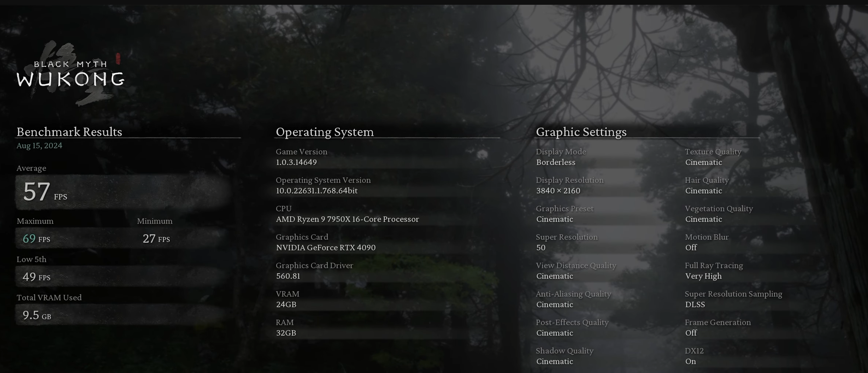Select the display mode value 'Borderless'
Image resolution: width=868 pixels, height=373 pixels.
click(555, 162)
